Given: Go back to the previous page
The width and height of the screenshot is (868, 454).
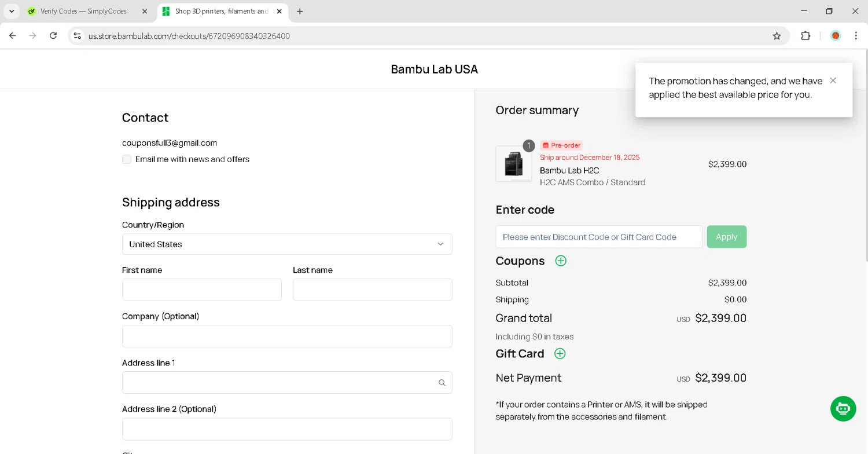Looking at the screenshot, I should coord(13,36).
